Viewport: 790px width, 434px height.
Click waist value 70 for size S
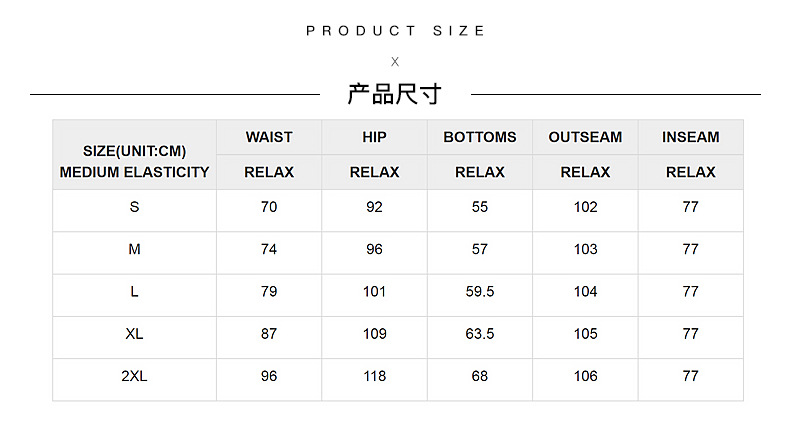point(269,207)
